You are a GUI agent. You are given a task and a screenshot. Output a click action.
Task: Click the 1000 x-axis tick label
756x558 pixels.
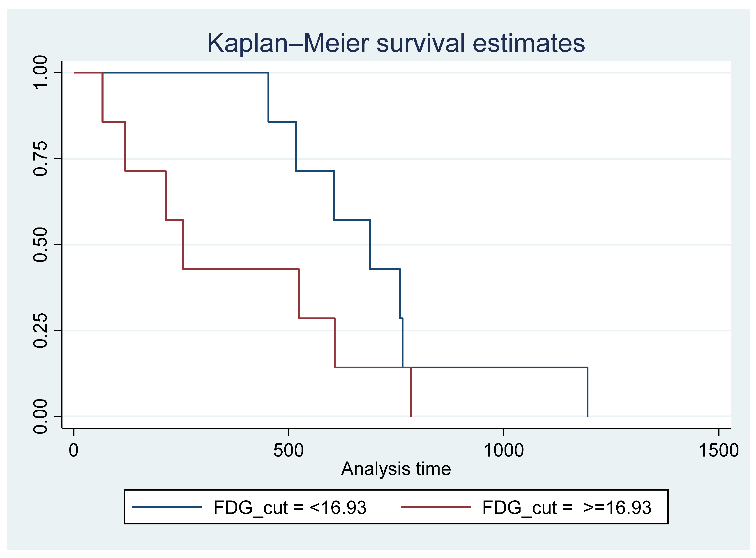tap(504, 451)
